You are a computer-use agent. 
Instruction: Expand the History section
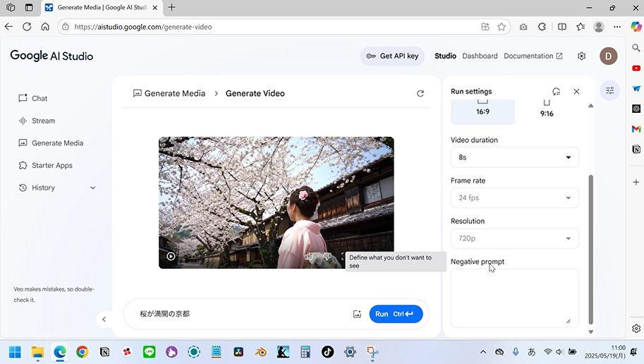tap(92, 188)
